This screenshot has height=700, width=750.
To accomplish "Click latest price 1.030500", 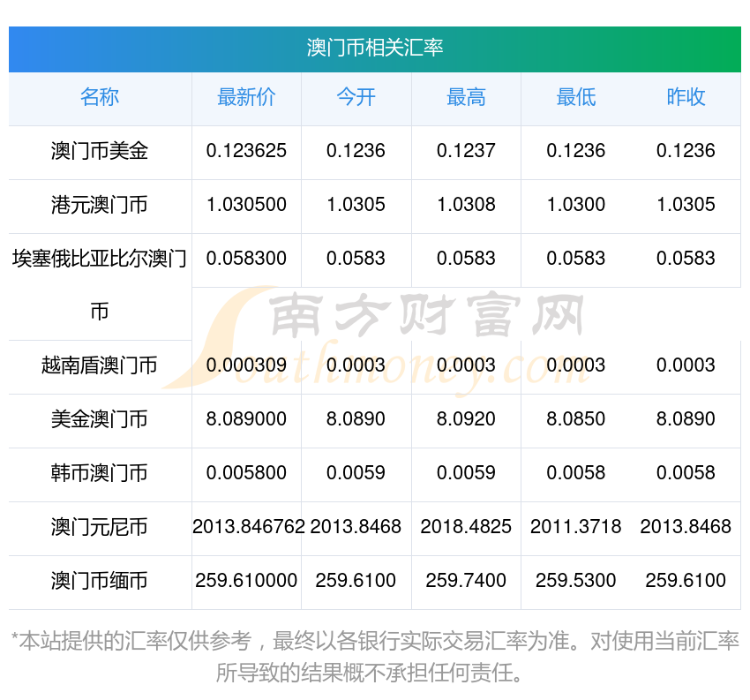I will pyautogui.click(x=246, y=205).
